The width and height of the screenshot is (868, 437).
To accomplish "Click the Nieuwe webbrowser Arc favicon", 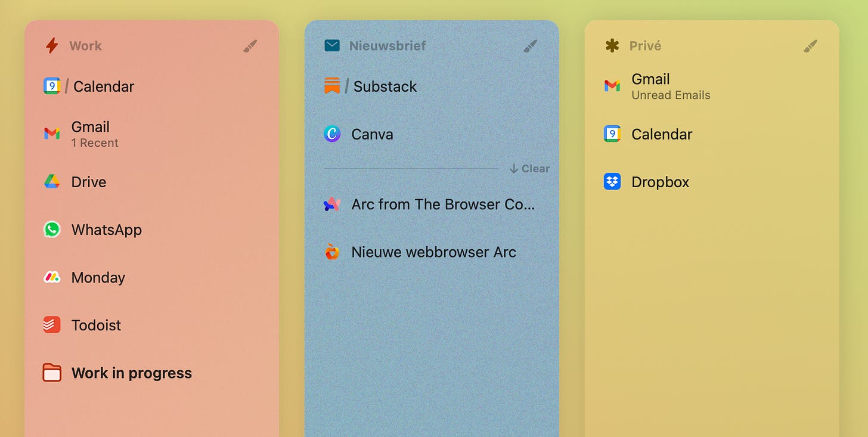I will (332, 252).
